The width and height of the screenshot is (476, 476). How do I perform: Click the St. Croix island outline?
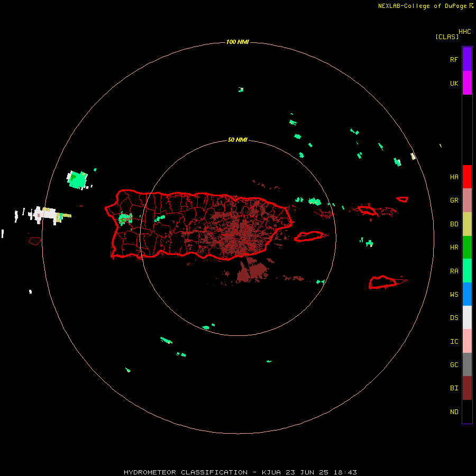pos(384,282)
